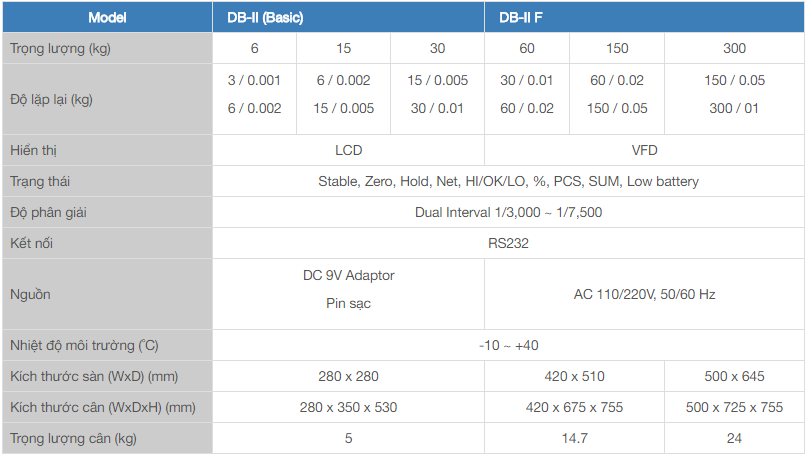
Task: Click the AC 110/220V, 50/60 Hz cell
Action: [x=644, y=294]
